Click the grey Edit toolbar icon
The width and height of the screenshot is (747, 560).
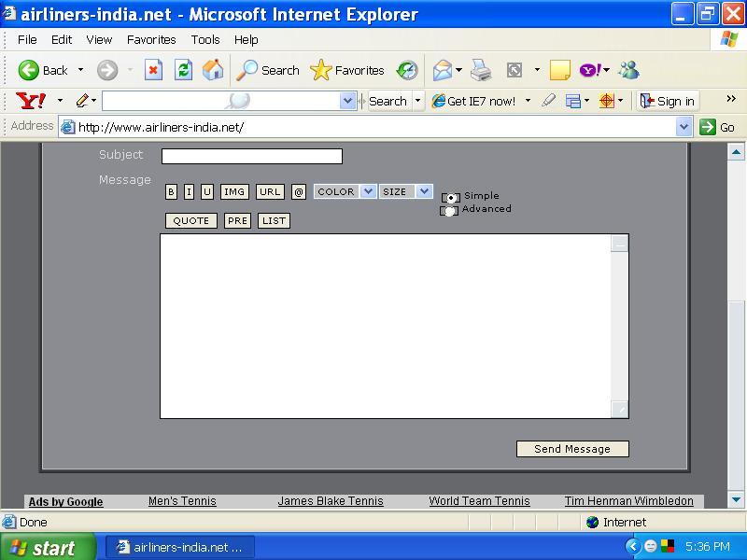[514, 71]
